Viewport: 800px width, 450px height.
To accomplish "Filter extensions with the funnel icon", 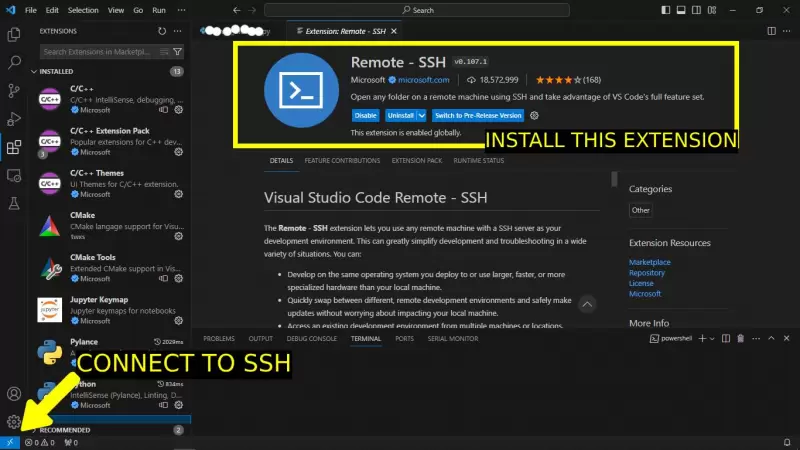I will pos(178,51).
